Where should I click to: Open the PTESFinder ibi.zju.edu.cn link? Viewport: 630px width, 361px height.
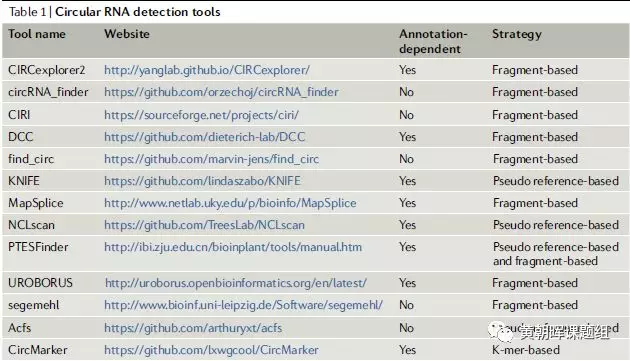click(233, 247)
